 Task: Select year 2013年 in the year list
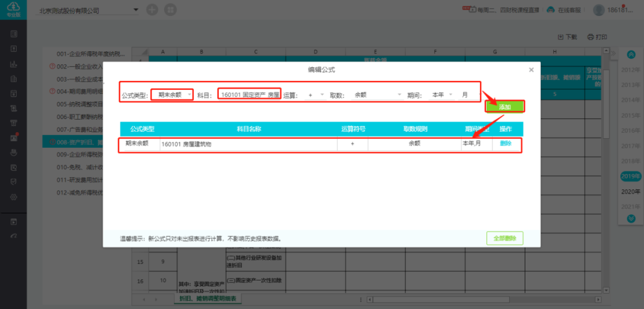coord(631,85)
